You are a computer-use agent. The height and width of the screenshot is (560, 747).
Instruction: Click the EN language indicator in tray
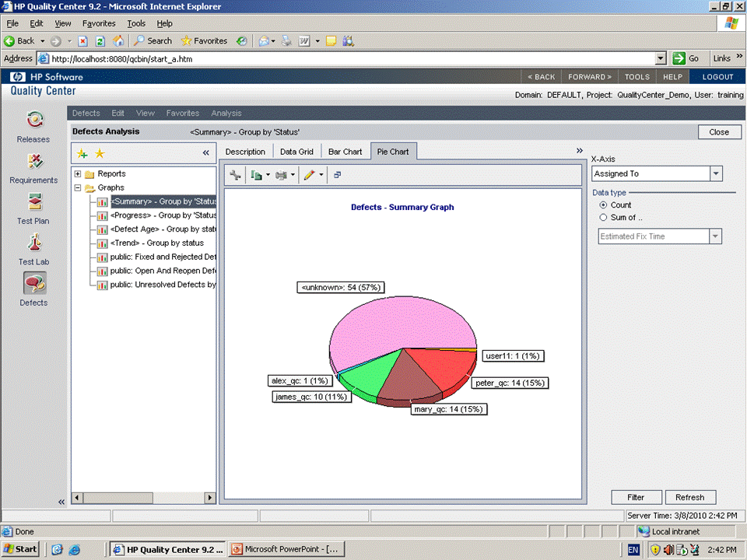[633, 550]
